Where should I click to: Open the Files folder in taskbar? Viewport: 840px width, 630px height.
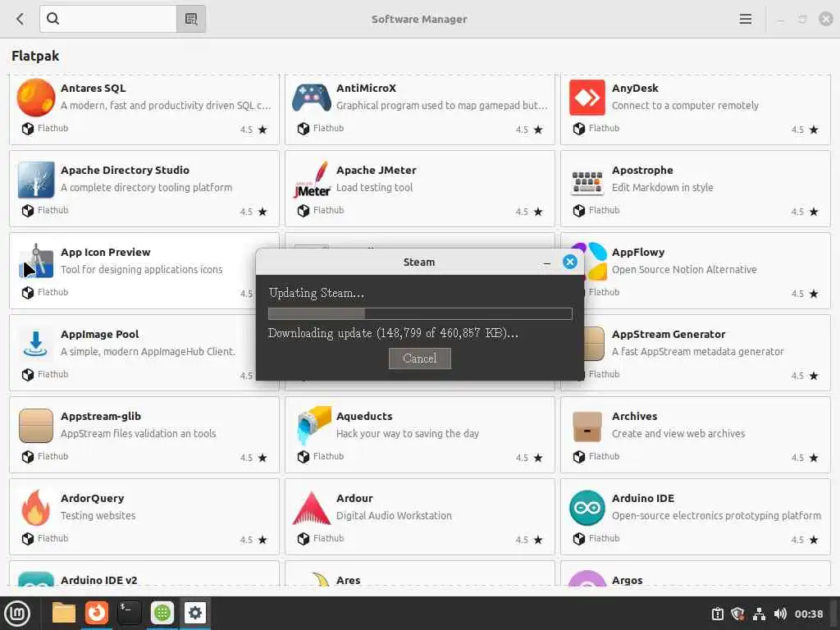click(x=63, y=613)
